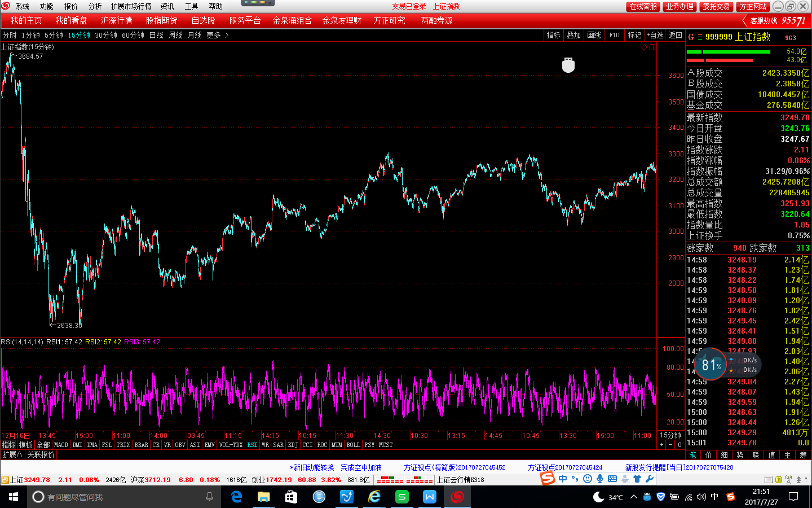Zoom out chart with minus button

tap(670, 445)
